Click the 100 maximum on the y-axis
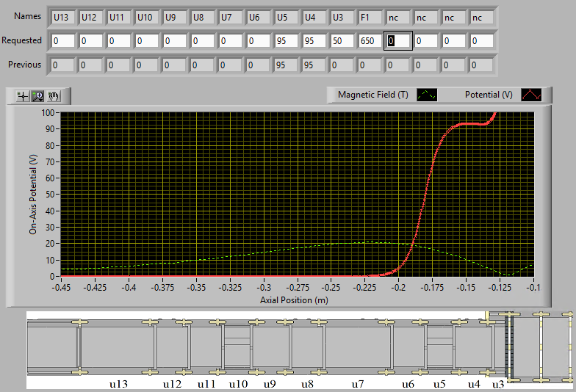The image size is (576, 392). tap(50, 113)
